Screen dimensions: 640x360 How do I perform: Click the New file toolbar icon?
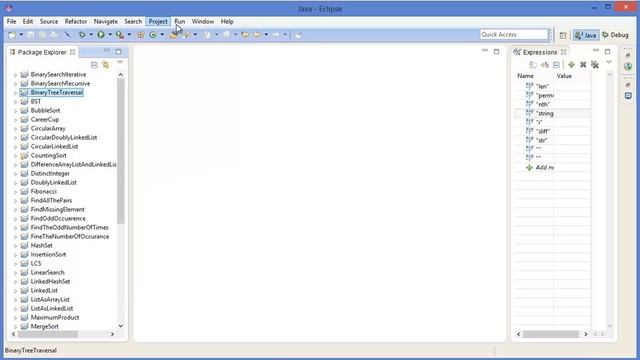12,35
